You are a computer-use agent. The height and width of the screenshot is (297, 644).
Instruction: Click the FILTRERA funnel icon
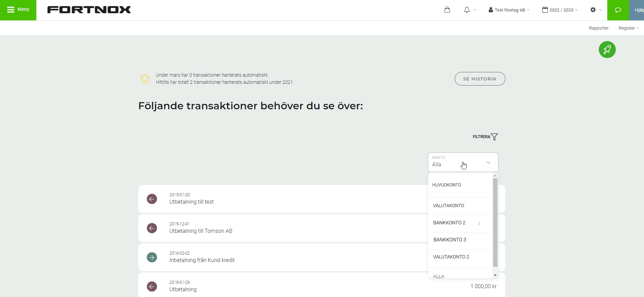[494, 137]
